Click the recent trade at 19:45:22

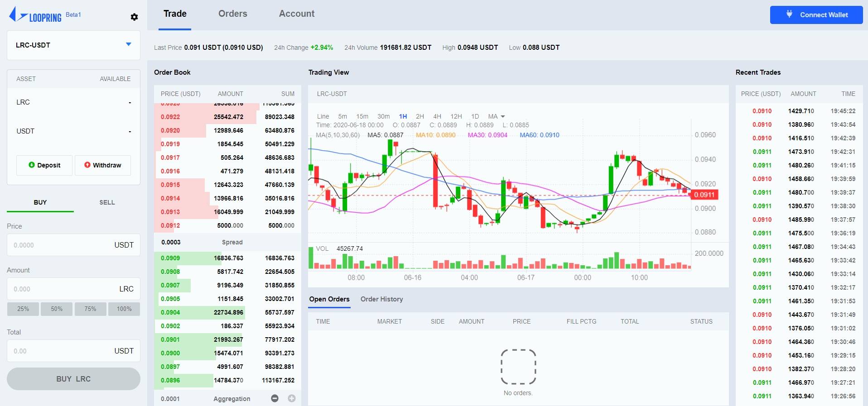[x=800, y=111]
